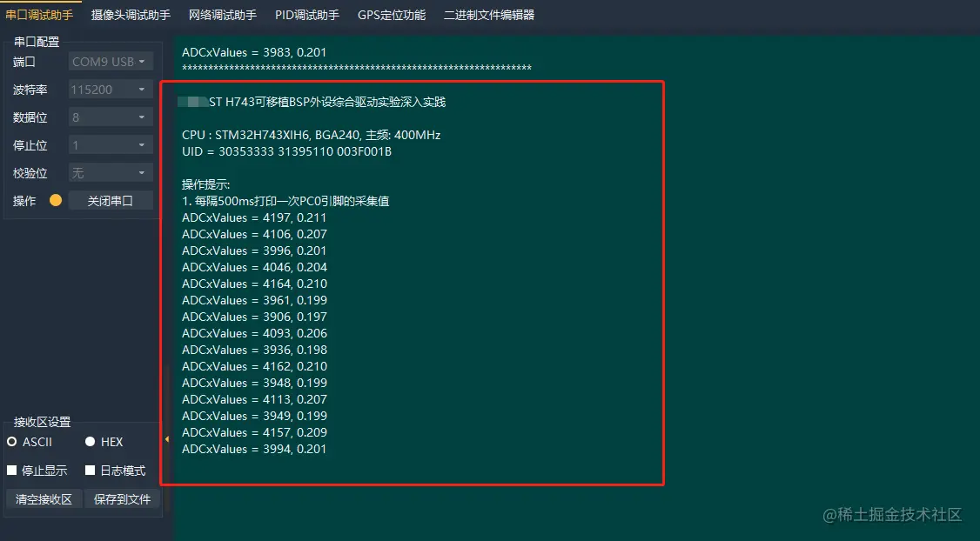The width and height of the screenshot is (980, 541).
Task: Click the line 'ADCxValues = 3949, 0.199'
Action: [x=254, y=416]
